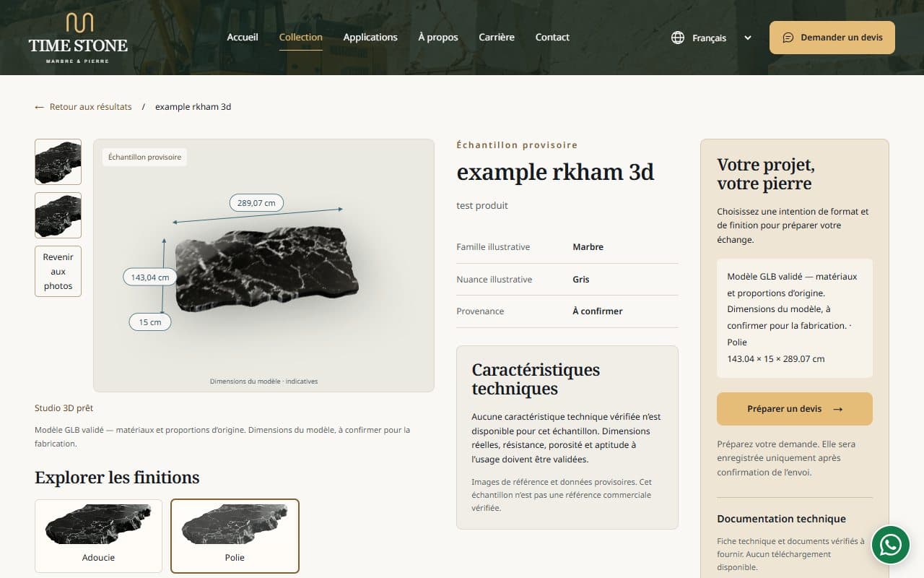
Task: Click the Documentation technique heading
Action: [781, 519]
